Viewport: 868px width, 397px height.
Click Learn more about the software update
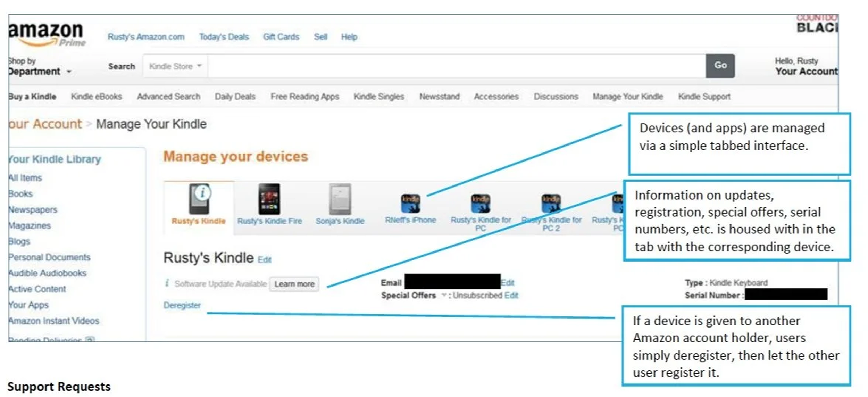point(294,284)
